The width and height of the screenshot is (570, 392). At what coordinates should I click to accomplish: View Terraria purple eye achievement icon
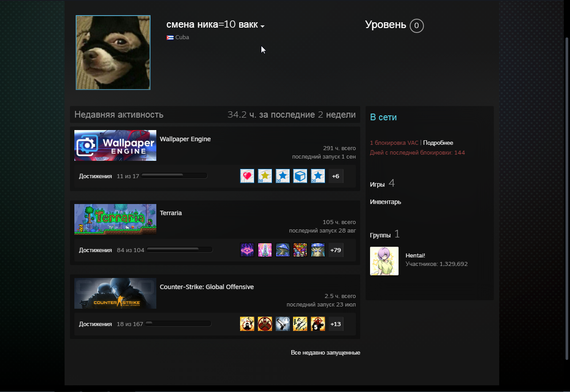[x=247, y=250]
